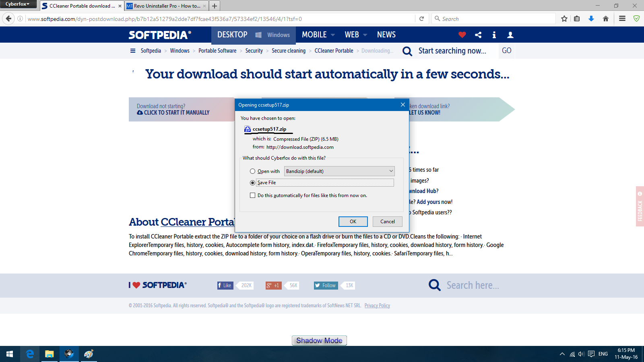Close the Opening ccsetup517.zip dialog
This screenshot has width=644, height=362.
pos(402,105)
